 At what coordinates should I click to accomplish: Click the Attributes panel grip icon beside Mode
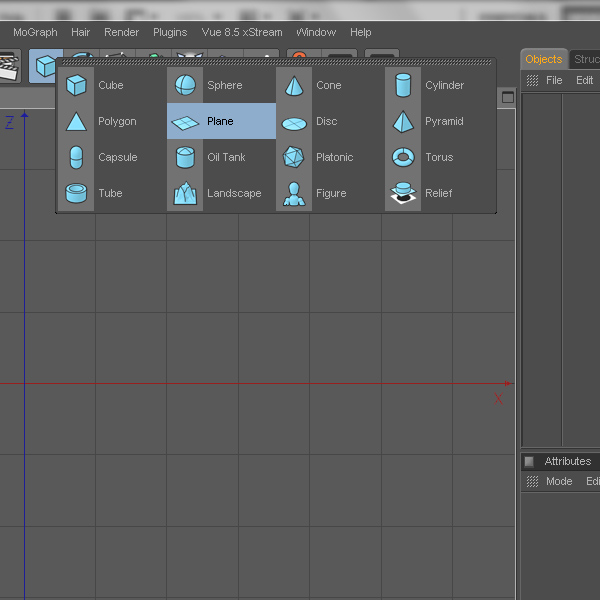tap(532, 481)
